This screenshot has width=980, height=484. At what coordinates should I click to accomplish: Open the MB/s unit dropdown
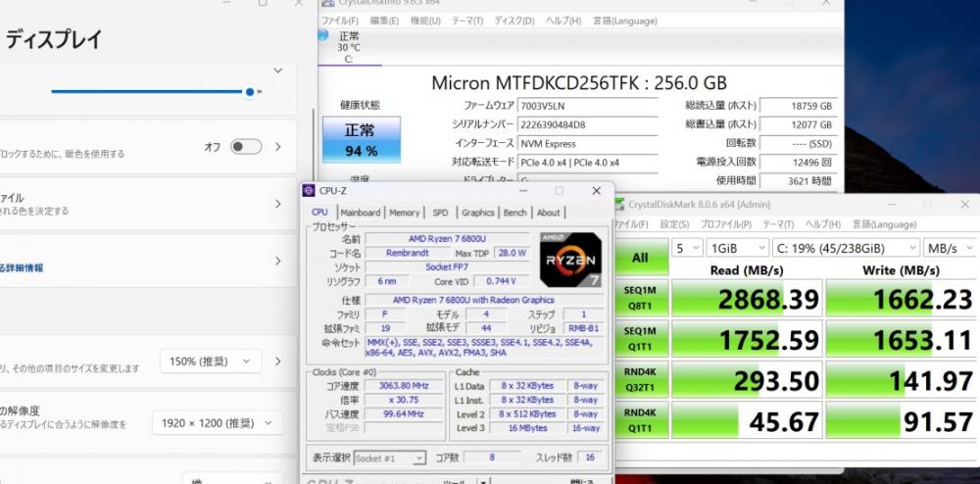point(950,248)
